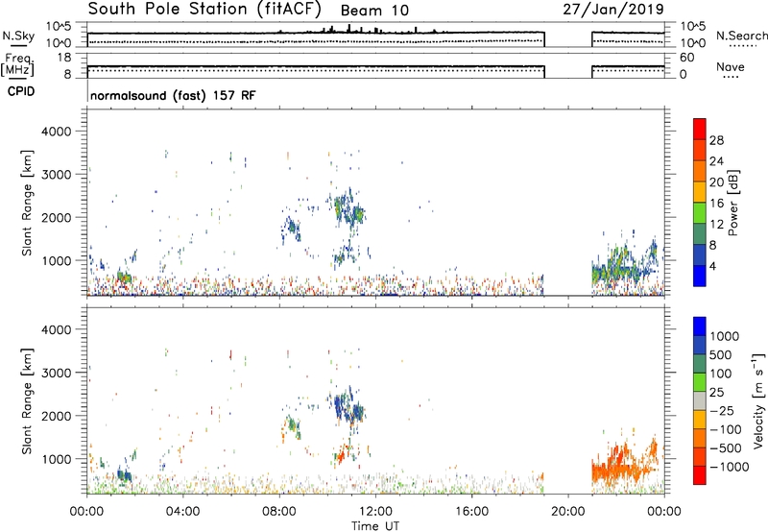
Task: Click the power scatter cluster near 08:30 UT
Action: [x=292, y=230]
